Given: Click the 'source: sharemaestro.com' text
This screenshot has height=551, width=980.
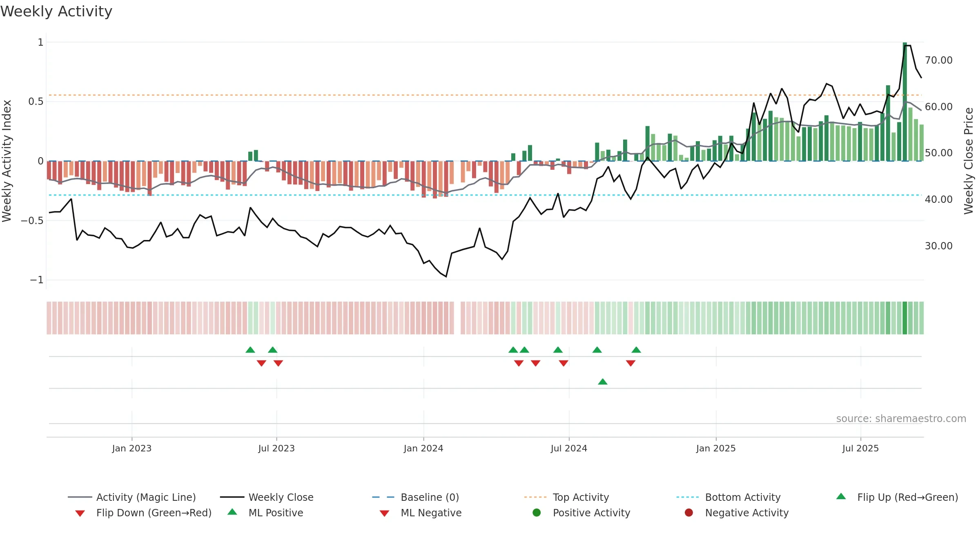Looking at the screenshot, I should pos(901,419).
